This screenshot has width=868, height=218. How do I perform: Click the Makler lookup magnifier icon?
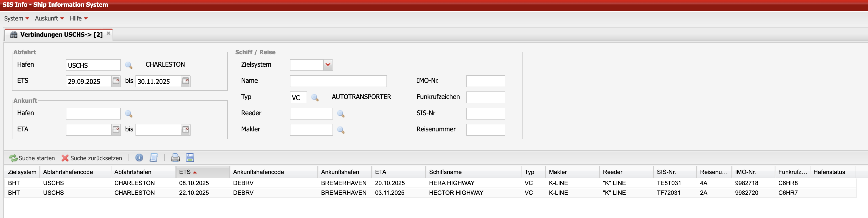(341, 130)
